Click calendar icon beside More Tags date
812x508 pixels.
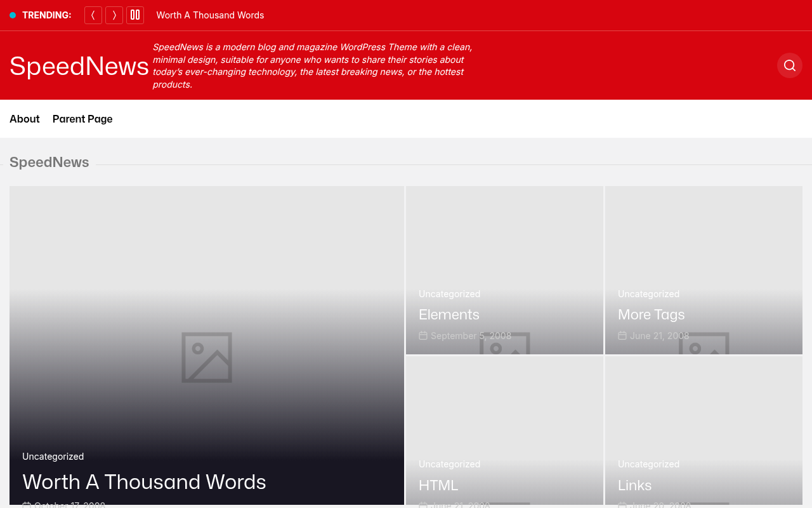tap(622, 335)
